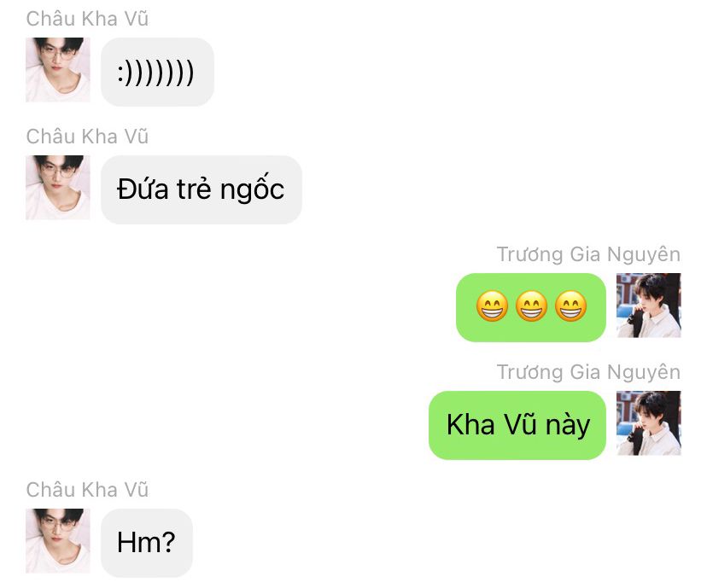Open Trương Gia Nguyên avatar beside emoji message
The height and width of the screenshot is (588, 707).
click(x=649, y=305)
